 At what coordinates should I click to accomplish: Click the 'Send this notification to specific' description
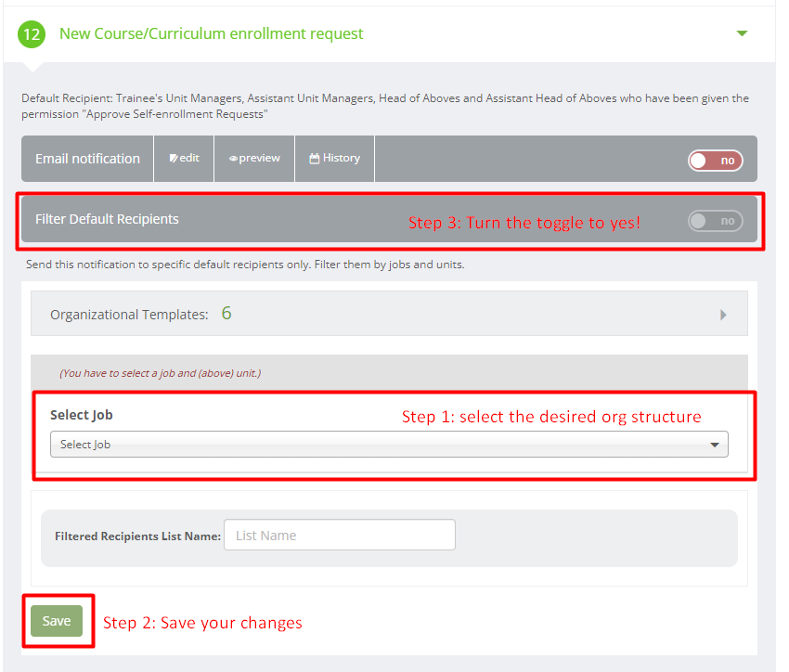245,265
